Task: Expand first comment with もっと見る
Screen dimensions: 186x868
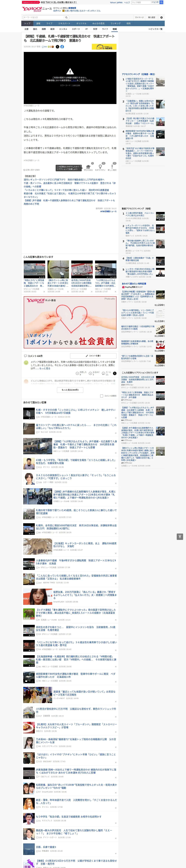Action: (45, 369)
